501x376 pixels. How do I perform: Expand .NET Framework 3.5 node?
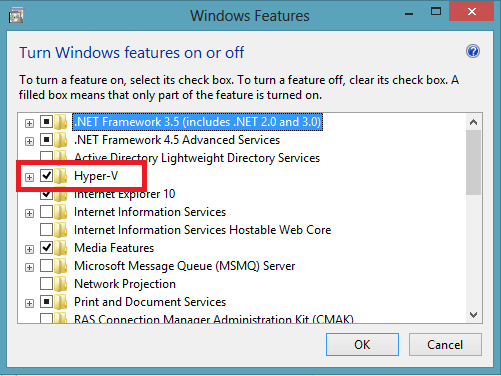29,123
